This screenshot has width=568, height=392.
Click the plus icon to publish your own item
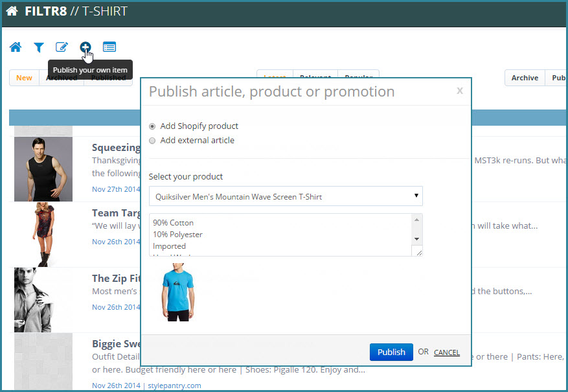tap(85, 47)
